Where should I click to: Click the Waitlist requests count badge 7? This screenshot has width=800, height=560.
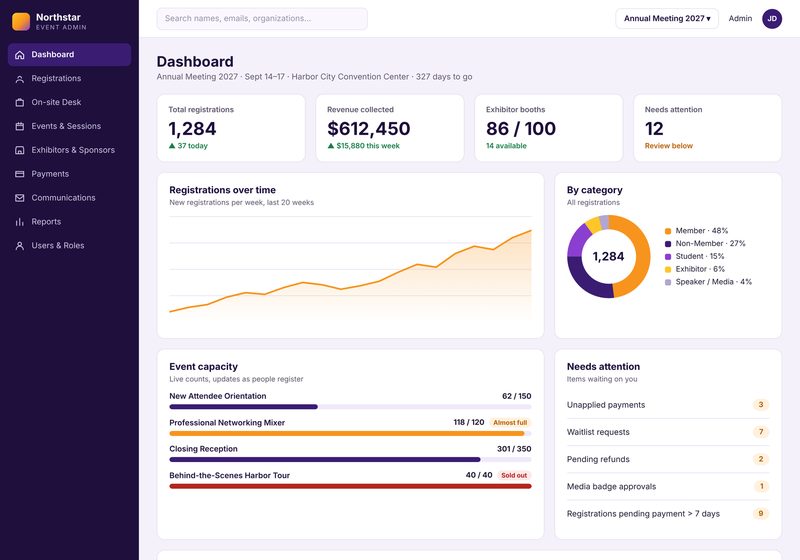coord(761,432)
